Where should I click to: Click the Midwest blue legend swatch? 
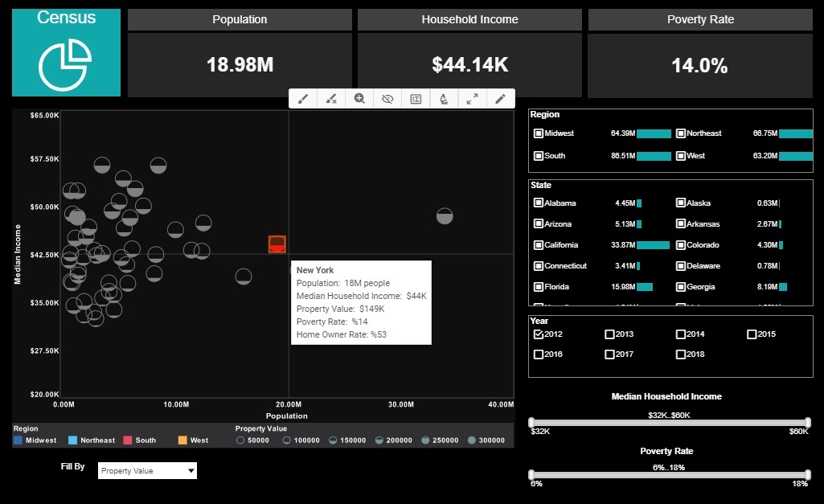18,440
